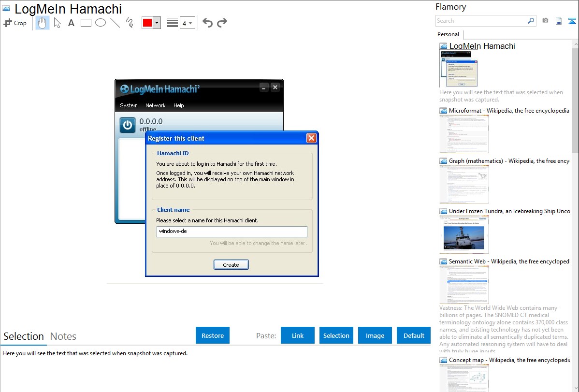Click the 0.0.0.0 address text
579x392 pixels.
pyautogui.click(x=151, y=121)
